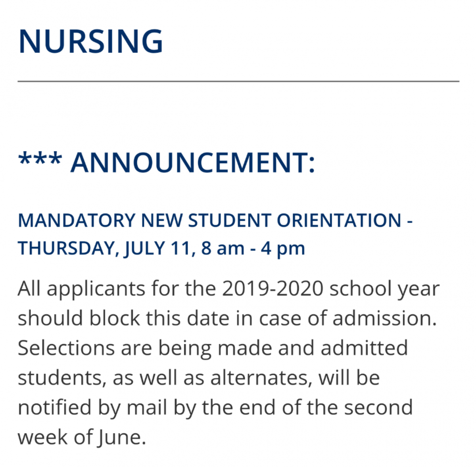Click MANDATORY NEW STUDENT ORIENTATION subheading

click(x=215, y=220)
